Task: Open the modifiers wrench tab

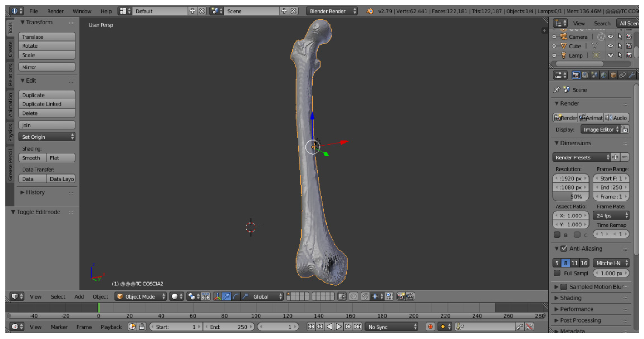Action: [632, 75]
